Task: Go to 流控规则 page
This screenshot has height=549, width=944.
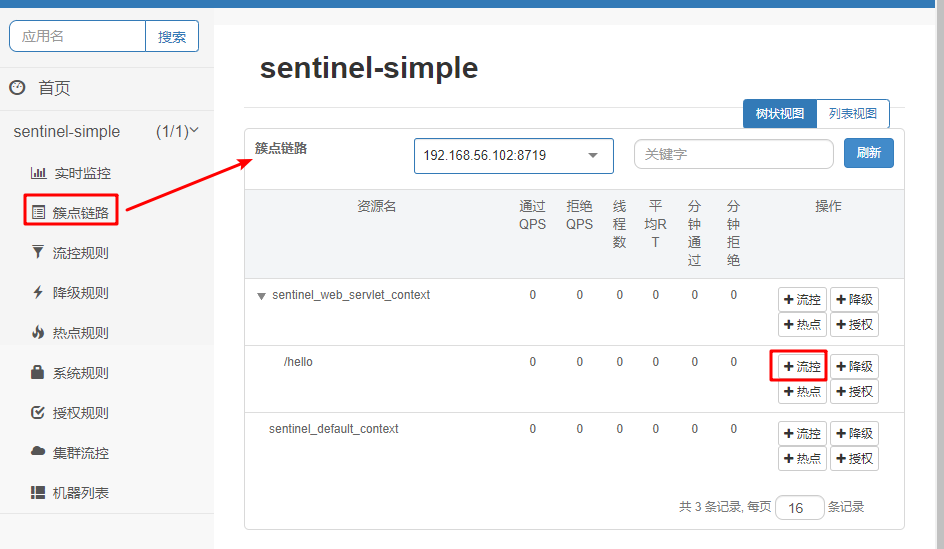Action: coord(81,253)
